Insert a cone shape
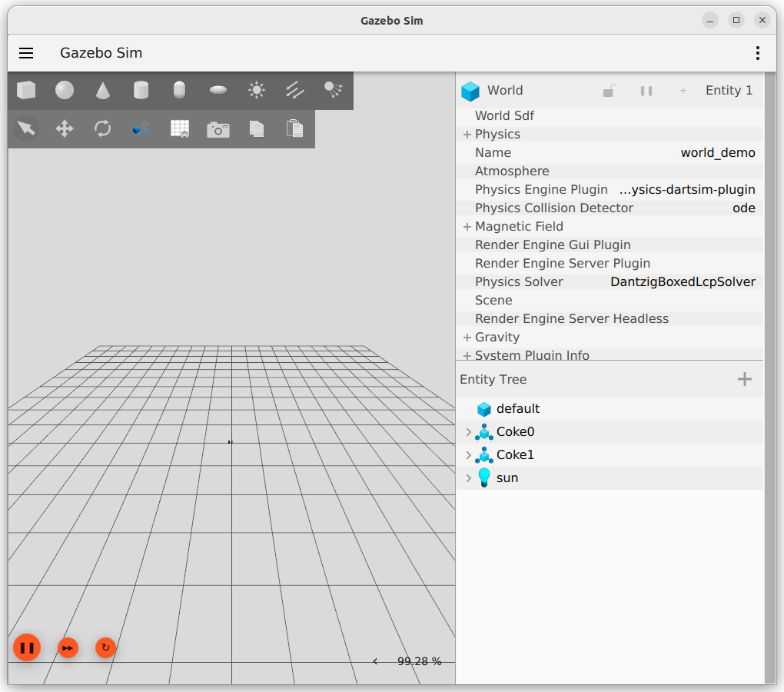The height and width of the screenshot is (692, 784). (103, 91)
